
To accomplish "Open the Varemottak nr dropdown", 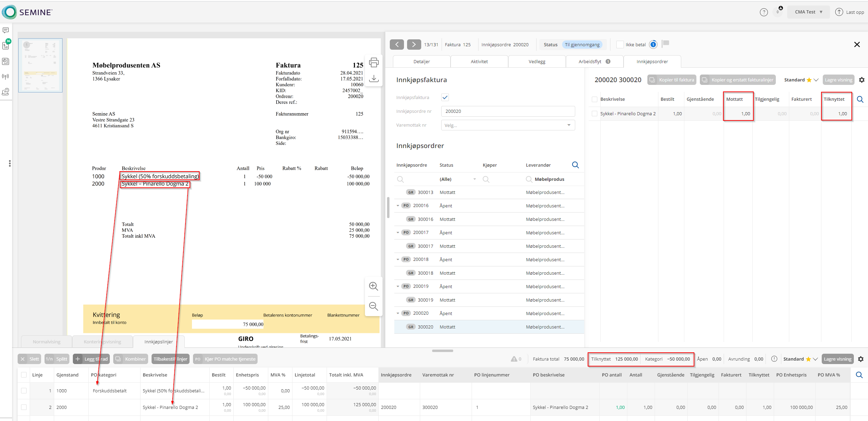I will coord(508,125).
